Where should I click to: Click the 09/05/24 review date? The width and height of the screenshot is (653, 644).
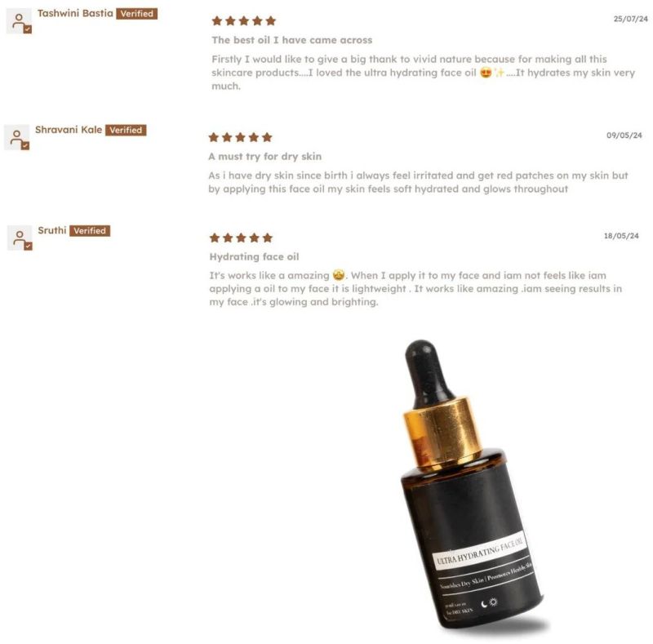click(624, 135)
